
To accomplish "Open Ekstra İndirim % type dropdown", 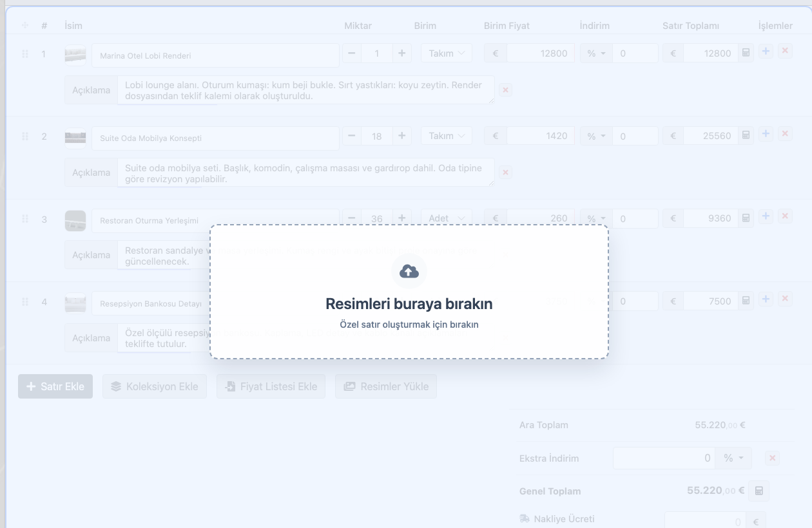I will (733, 458).
